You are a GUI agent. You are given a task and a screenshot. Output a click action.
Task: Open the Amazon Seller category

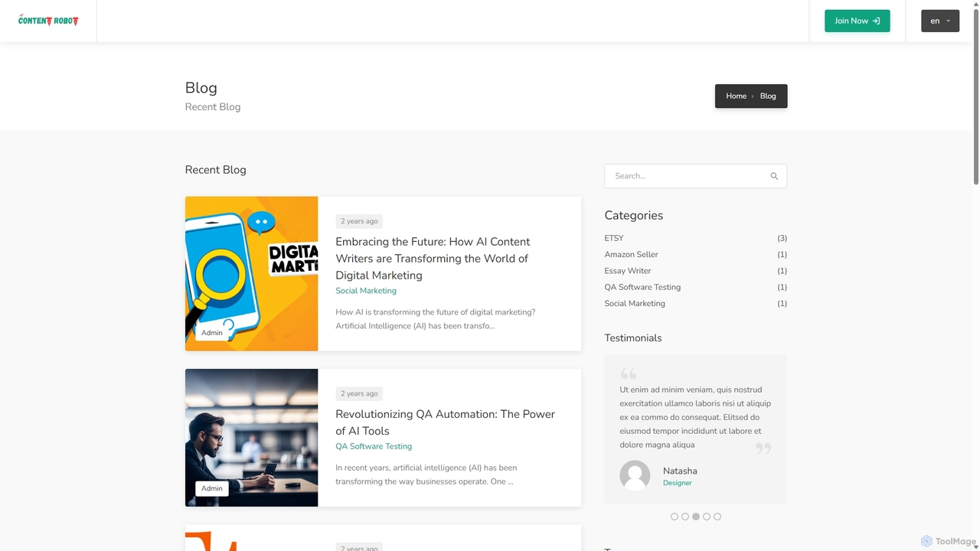631,254
